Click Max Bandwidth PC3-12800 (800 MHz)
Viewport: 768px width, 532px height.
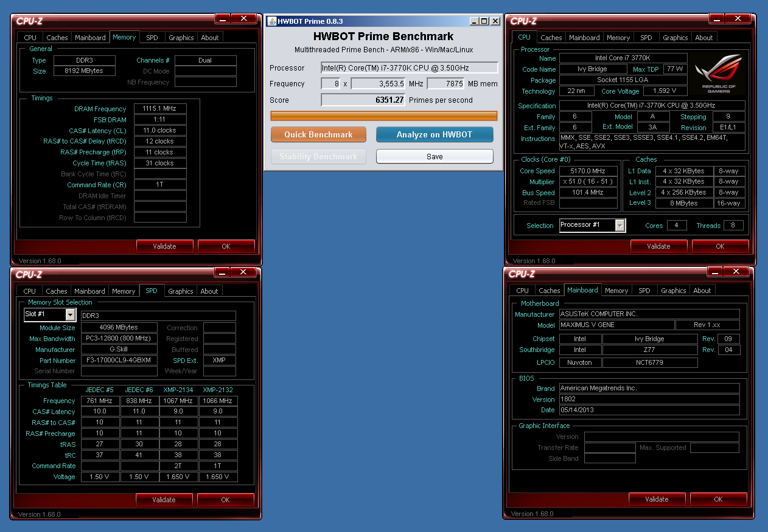[x=119, y=339]
